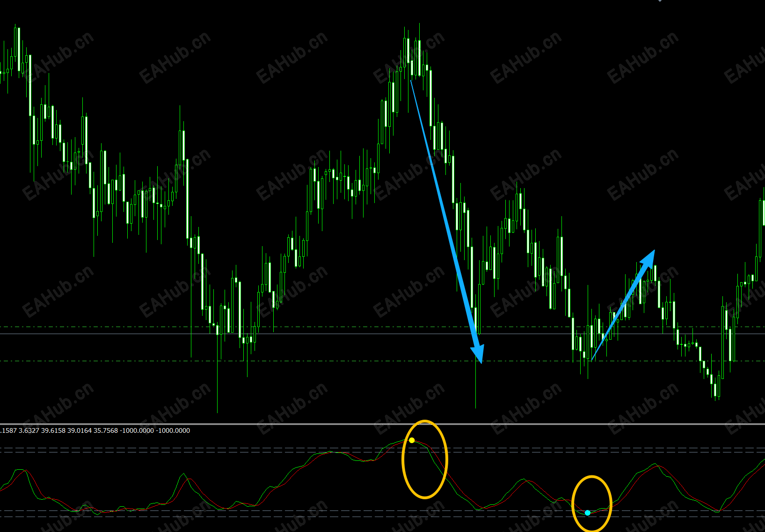Click the cyan buy signal dot on the oscillator
765x532 pixels.
(588, 513)
